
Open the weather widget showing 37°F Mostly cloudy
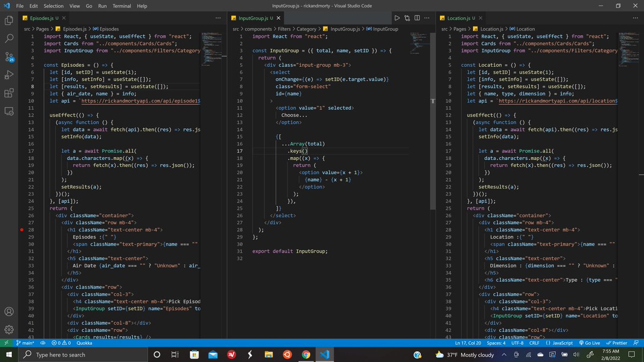464,354
